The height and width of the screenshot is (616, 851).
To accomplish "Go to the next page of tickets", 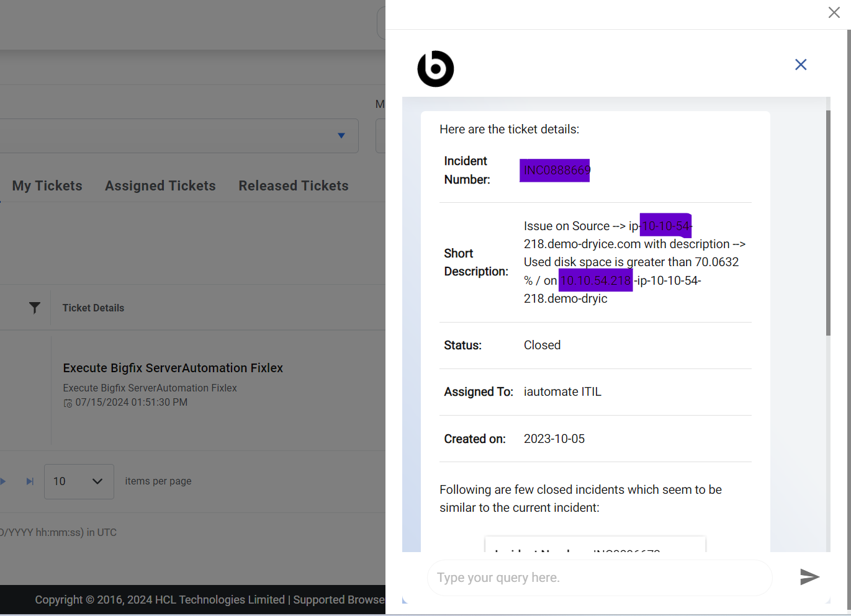I will click(x=4, y=481).
